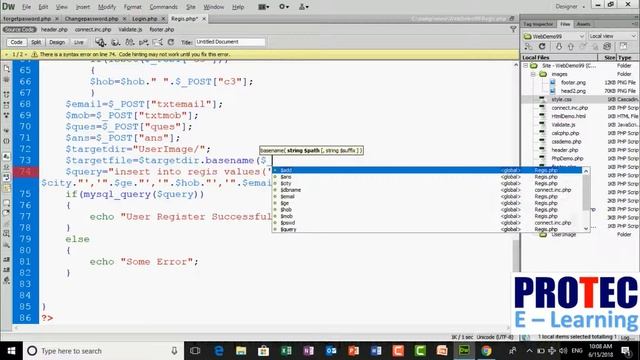This screenshot has height=360, width=640.
Task: Open the site management dropdown icon
Action: pyautogui.click(x=304, y=7)
